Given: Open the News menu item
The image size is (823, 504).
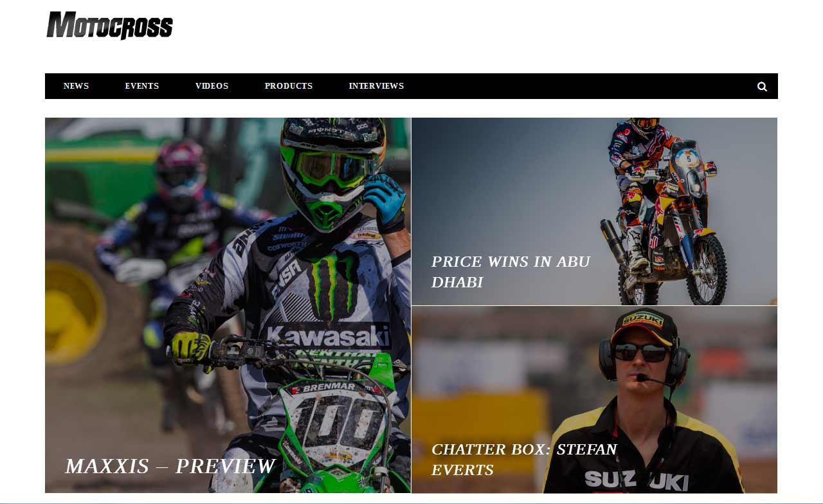Looking at the screenshot, I should [76, 86].
